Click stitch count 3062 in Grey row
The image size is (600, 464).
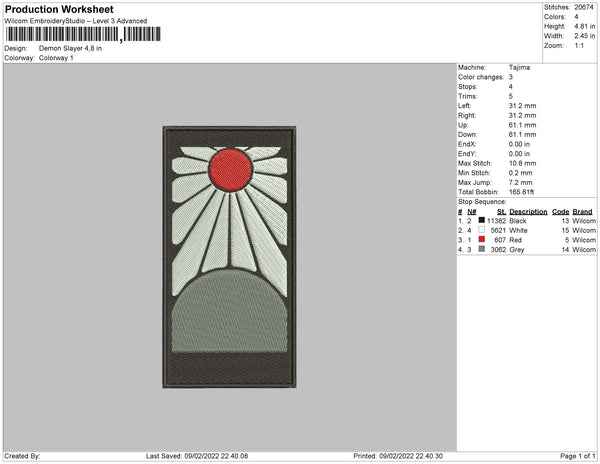498,249
